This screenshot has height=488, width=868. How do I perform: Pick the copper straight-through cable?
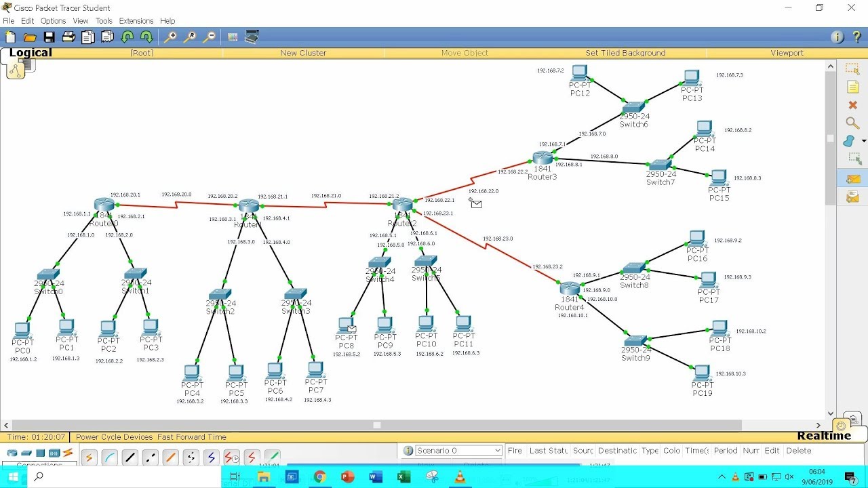[x=130, y=457]
